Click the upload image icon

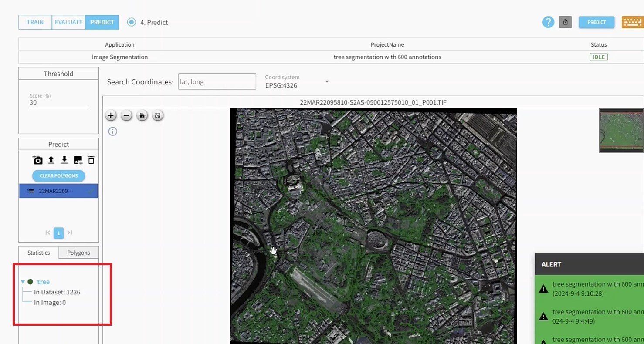[x=51, y=160]
